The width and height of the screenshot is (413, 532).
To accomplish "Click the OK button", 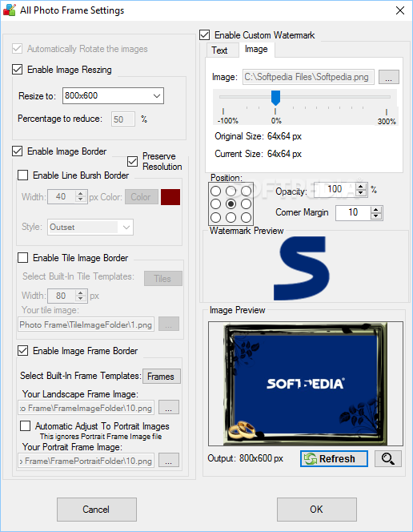I will click(317, 510).
